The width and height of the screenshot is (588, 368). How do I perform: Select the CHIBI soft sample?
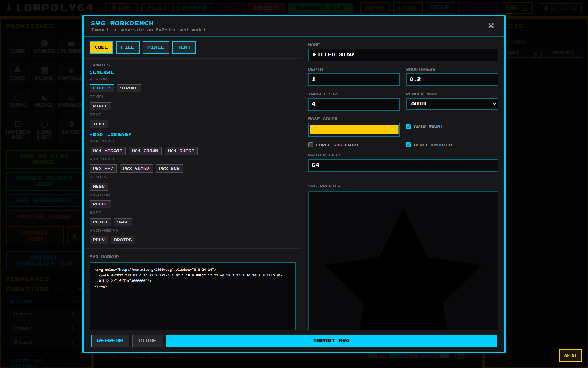pos(100,222)
